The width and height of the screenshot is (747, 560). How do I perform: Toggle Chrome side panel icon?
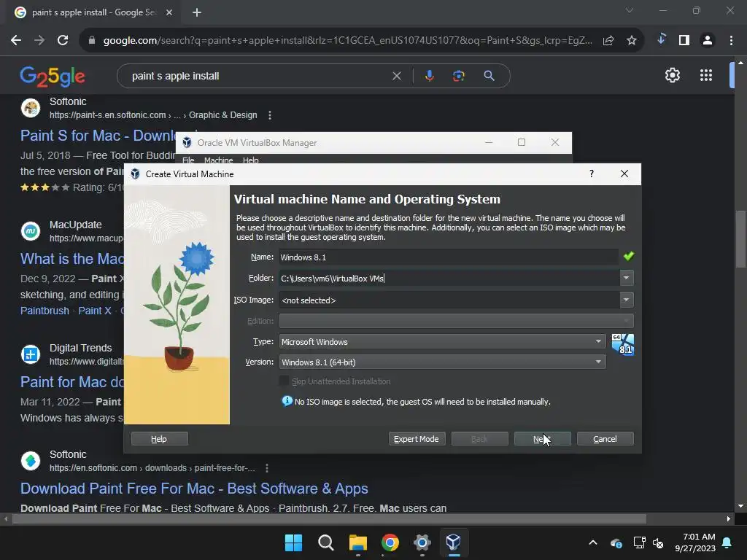[x=684, y=41]
